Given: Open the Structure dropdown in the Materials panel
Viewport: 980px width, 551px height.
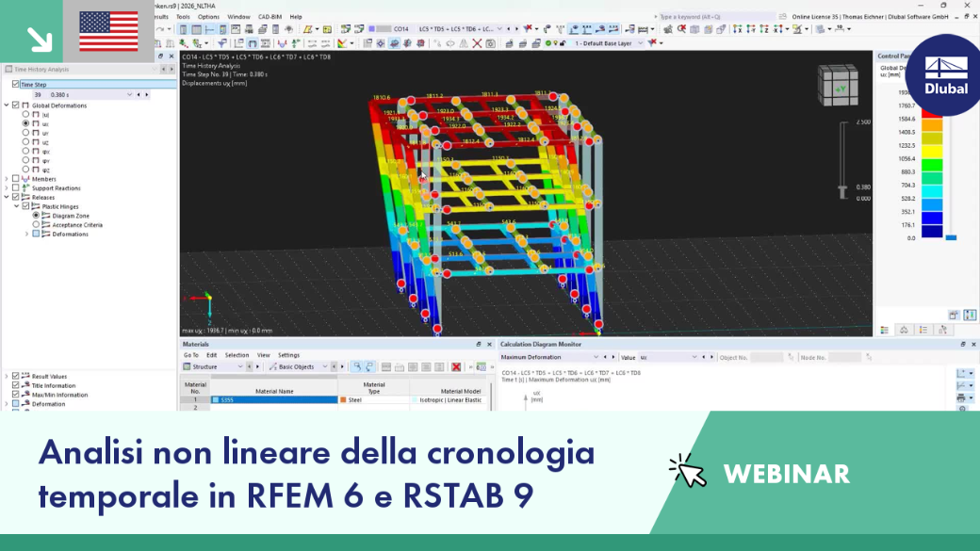Looking at the screenshot, I should tap(240, 366).
